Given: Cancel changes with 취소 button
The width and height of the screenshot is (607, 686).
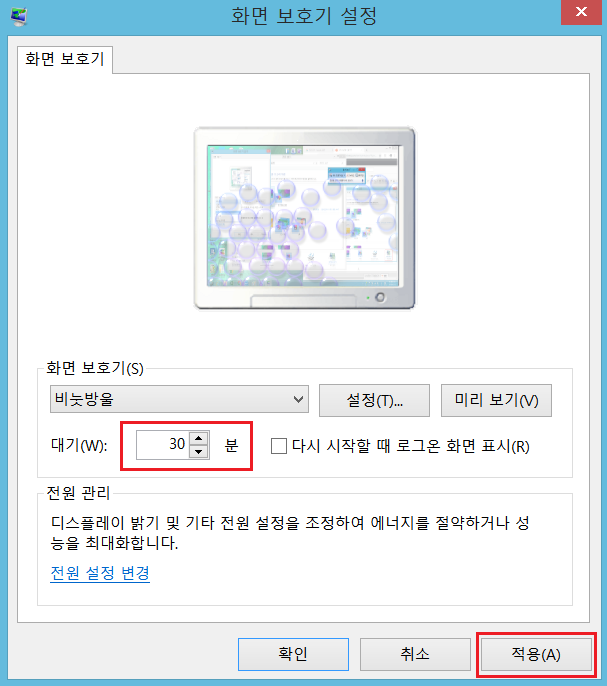Looking at the screenshot, I should click(x=415, y=654).
